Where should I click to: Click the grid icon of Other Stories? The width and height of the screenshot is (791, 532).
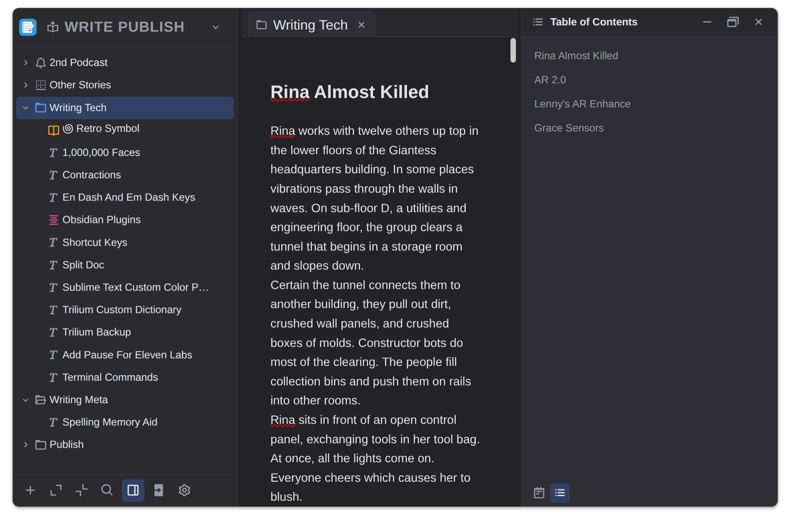pos(41,85)
